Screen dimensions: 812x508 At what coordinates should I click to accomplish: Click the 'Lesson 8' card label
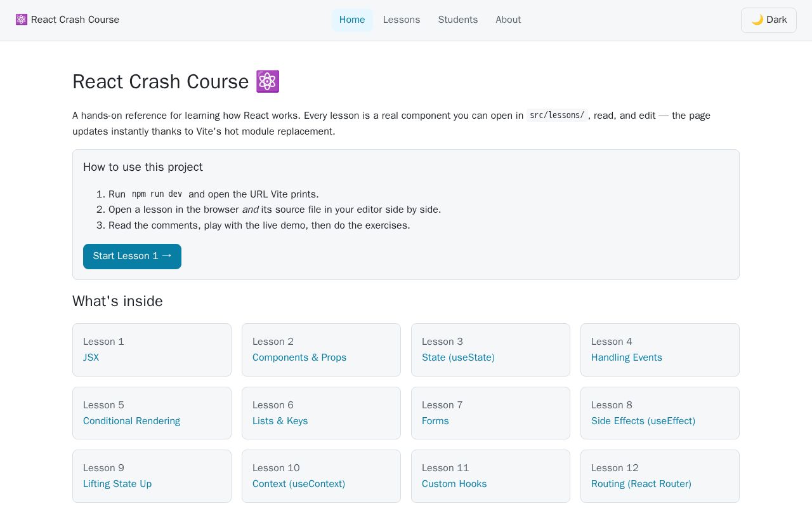pyautogui.click(x=612, y=405)
